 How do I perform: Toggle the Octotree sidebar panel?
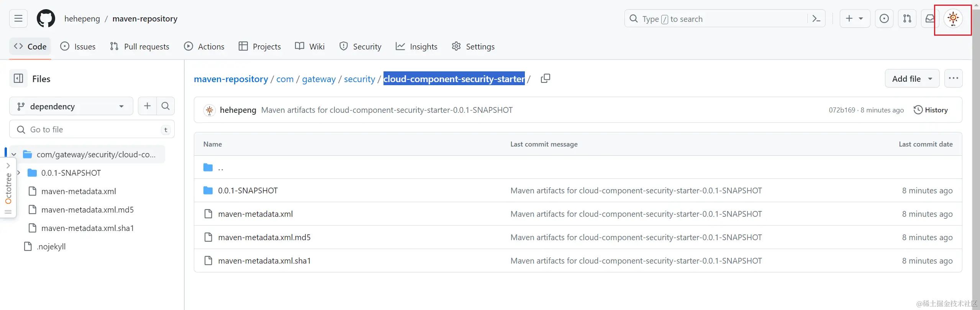8,188
